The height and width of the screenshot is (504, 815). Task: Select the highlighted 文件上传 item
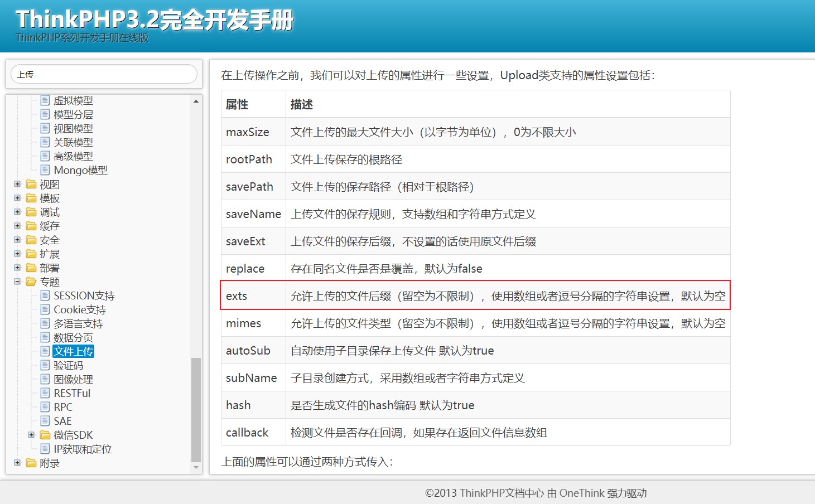(73, 351)
